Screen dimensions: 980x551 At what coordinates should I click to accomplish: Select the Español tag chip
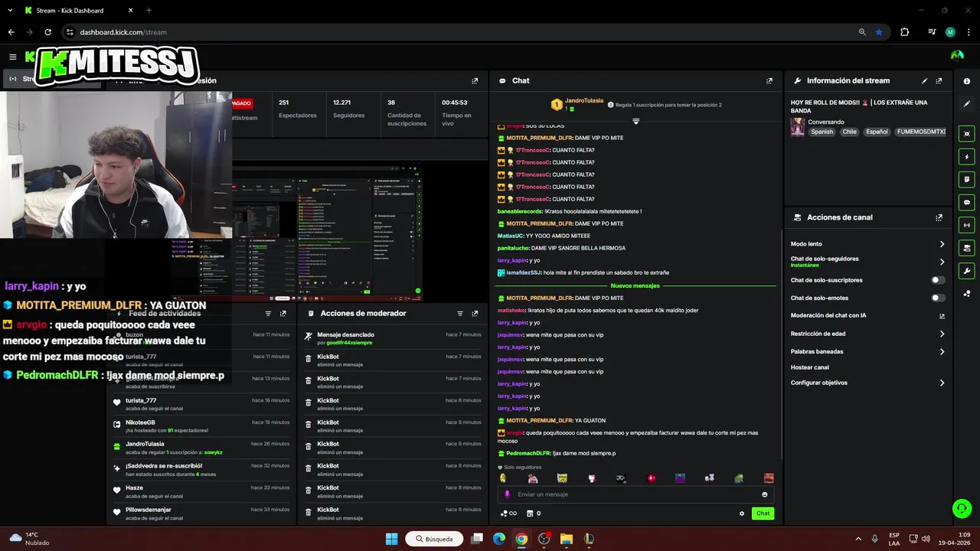tap(877, 132)
